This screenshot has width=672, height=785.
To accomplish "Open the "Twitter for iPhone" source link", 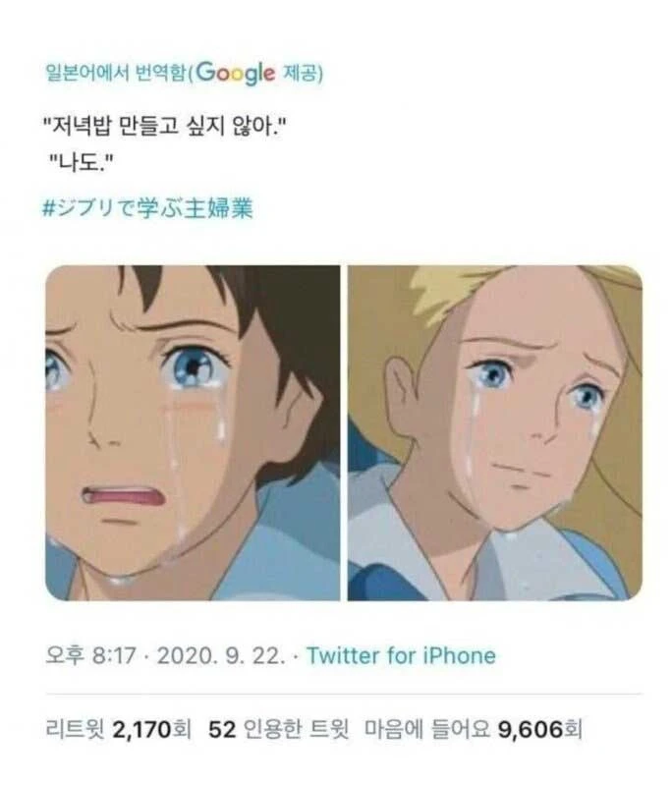I will [x=401, y=655].
